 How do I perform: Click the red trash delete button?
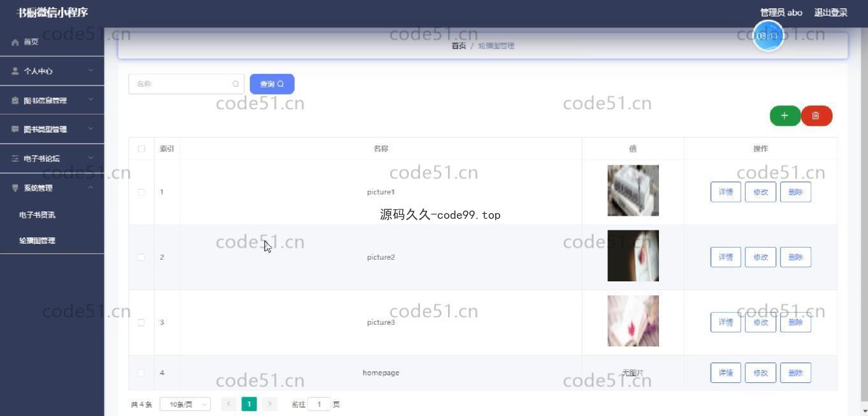816,115
